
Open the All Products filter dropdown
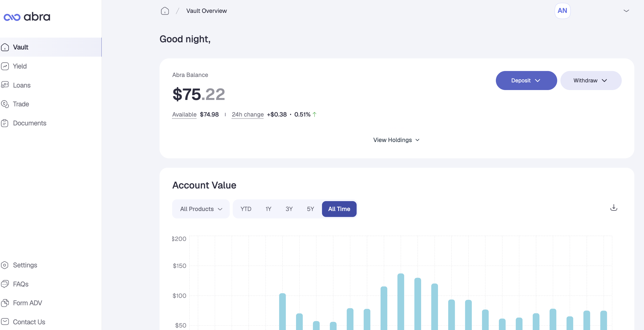pyautogui.click(x=201, y=209)
